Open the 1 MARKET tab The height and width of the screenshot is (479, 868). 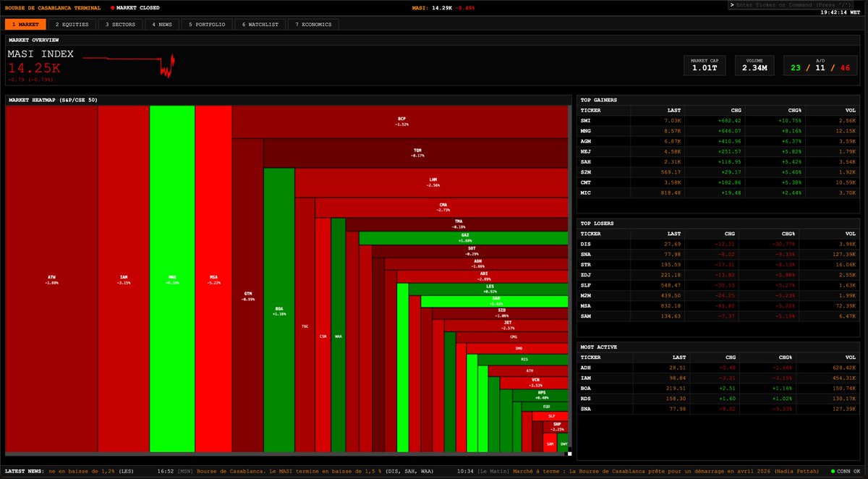[x=25, y=25]
